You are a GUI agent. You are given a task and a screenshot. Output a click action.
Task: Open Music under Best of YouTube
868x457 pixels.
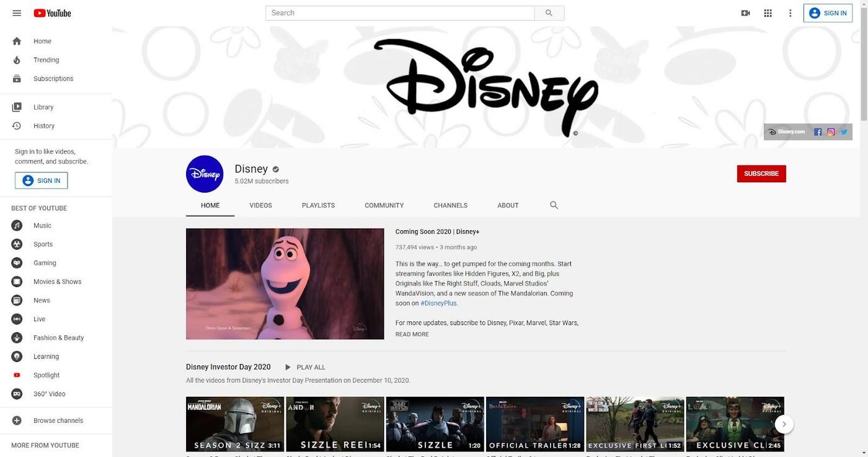56,226
